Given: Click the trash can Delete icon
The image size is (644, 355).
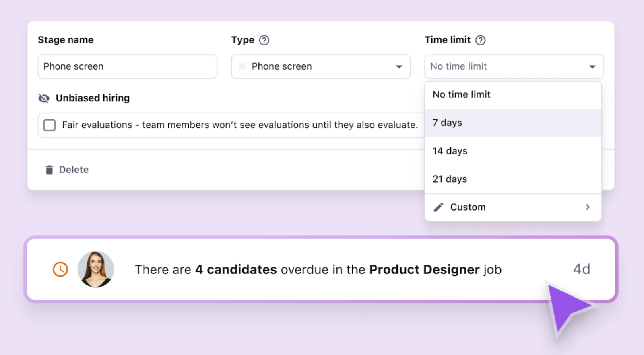Looking at the screenshot, I should (x=49, y=170).
